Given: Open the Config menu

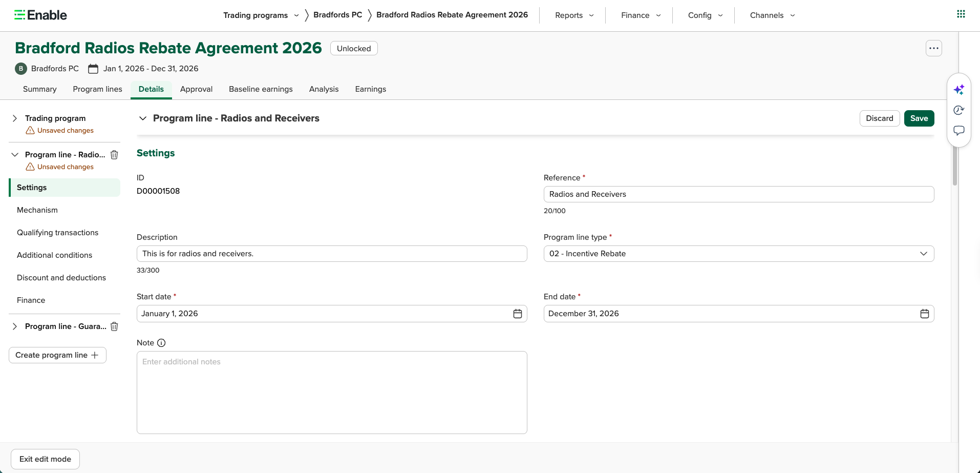Looking at the screenshot, I should pos(706,15).
